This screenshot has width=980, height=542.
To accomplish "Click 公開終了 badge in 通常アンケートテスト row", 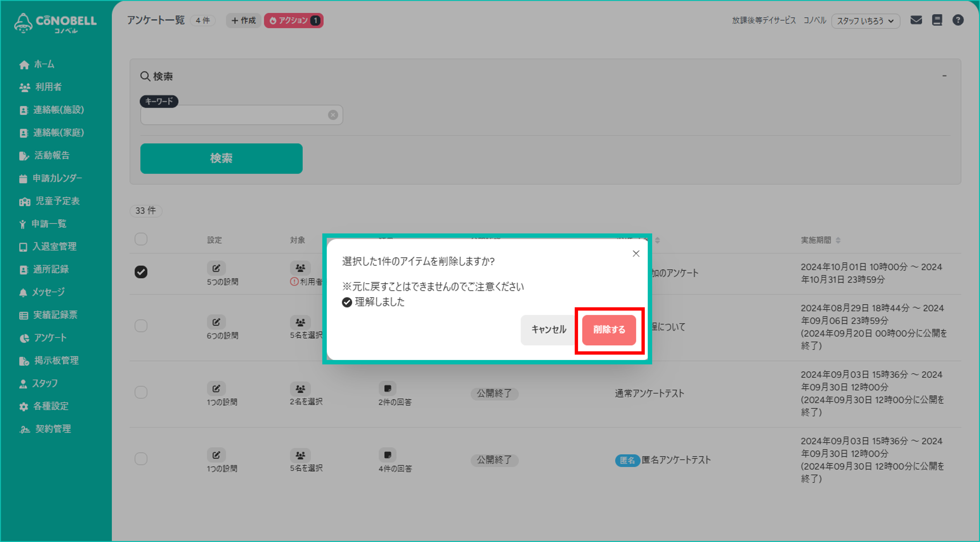I will [495, 394].
